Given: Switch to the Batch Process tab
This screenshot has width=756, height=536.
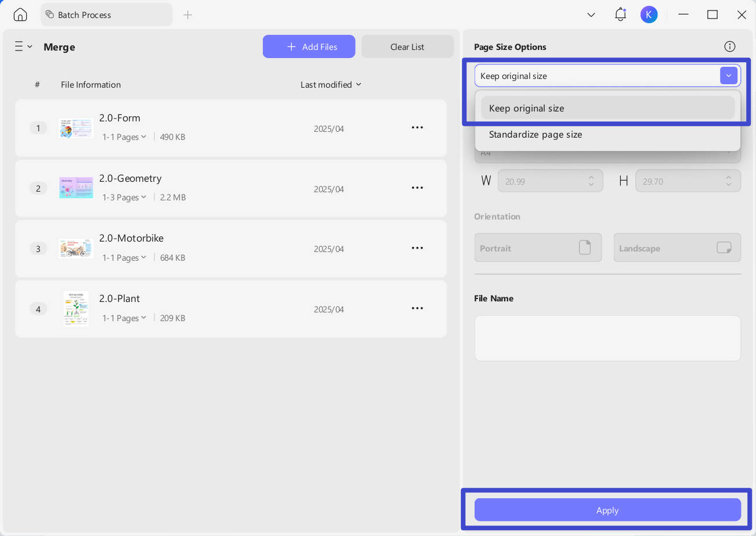Looking at the screenshot, I should tap(106, 15).
